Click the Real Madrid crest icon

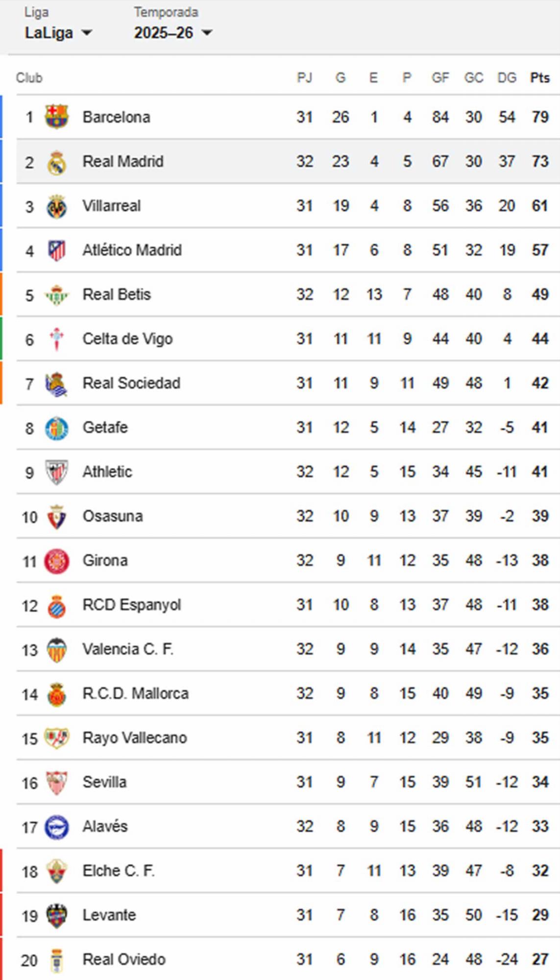(x=55, y=161)
